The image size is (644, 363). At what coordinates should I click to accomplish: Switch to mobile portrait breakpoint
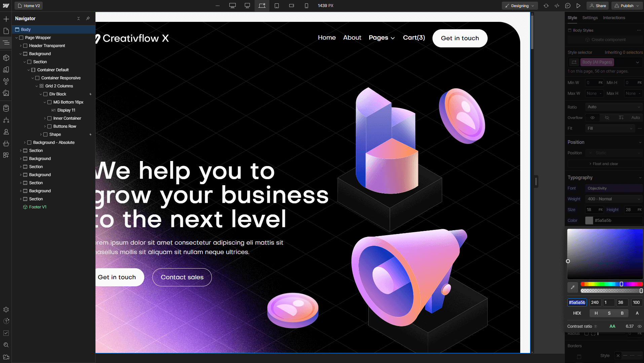(306, 6)
